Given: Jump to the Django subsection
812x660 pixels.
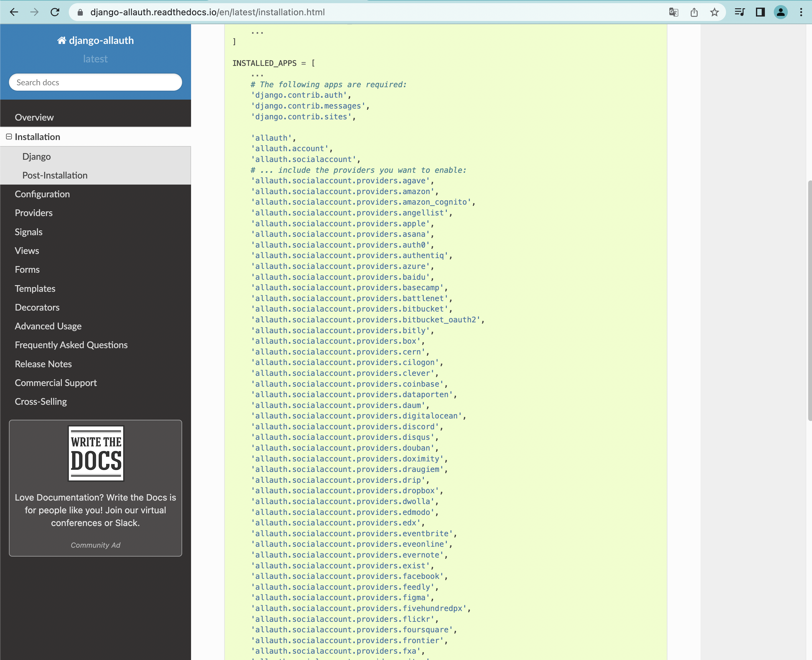Looking at the screenshot, I should (x=96, y=156).
